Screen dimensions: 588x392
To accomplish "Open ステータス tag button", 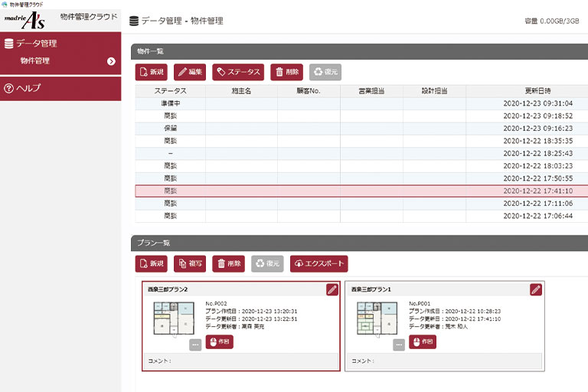I will pyautogui.click(x=238, y=72).
